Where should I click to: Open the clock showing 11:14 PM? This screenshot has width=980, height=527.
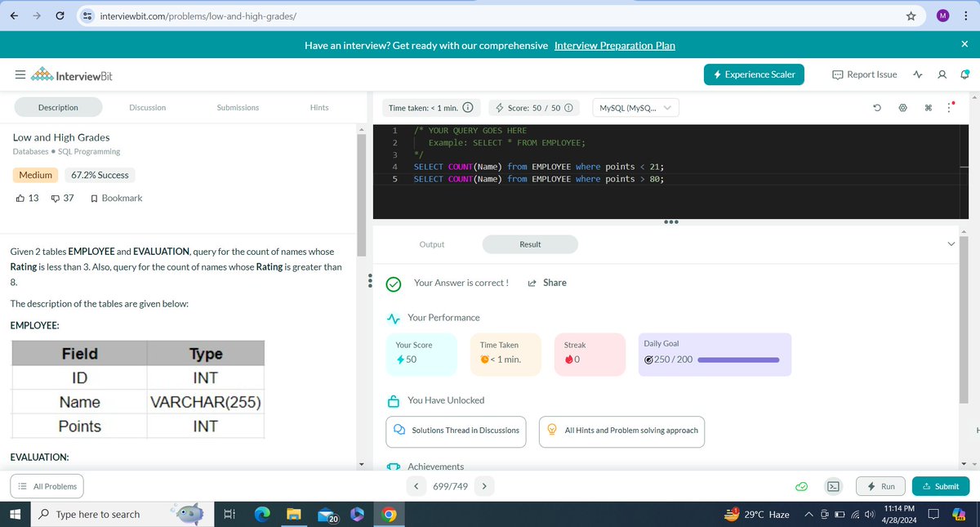click(900, 514)
